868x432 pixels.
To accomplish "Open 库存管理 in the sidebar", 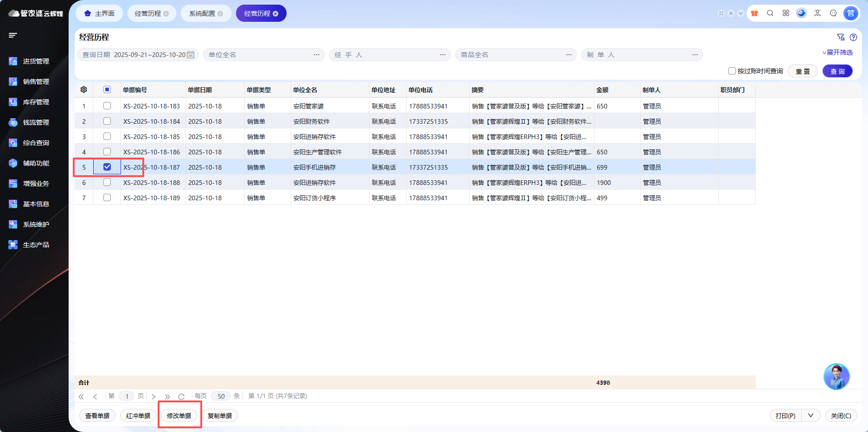I will pos(36,102).
